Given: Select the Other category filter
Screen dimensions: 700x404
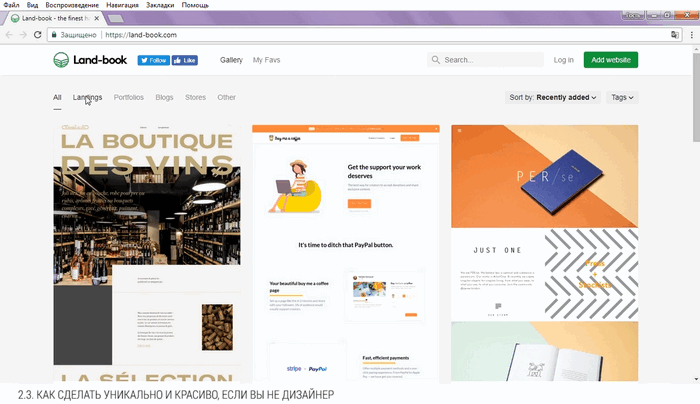Looking at the screenshot, I should 226,97.
